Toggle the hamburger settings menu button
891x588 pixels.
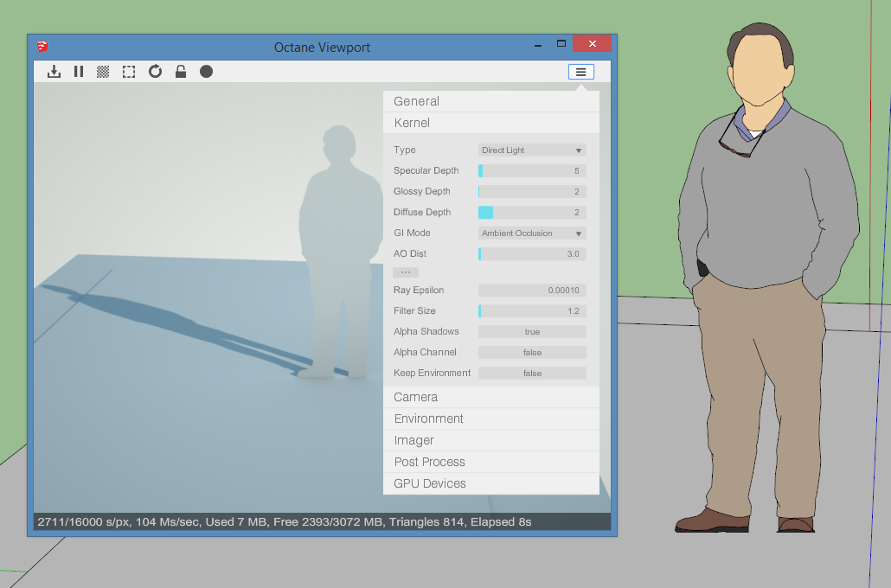(580, 72)
